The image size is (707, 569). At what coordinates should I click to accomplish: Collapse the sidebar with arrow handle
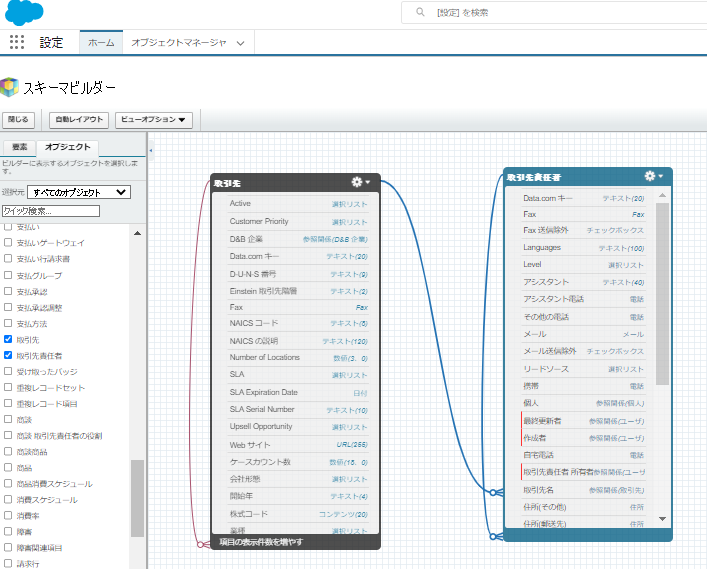151,151
